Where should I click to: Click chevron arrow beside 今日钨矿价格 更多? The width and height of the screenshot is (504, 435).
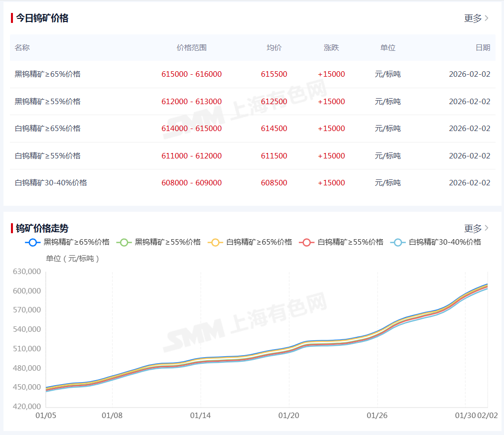tap(487, 18)
